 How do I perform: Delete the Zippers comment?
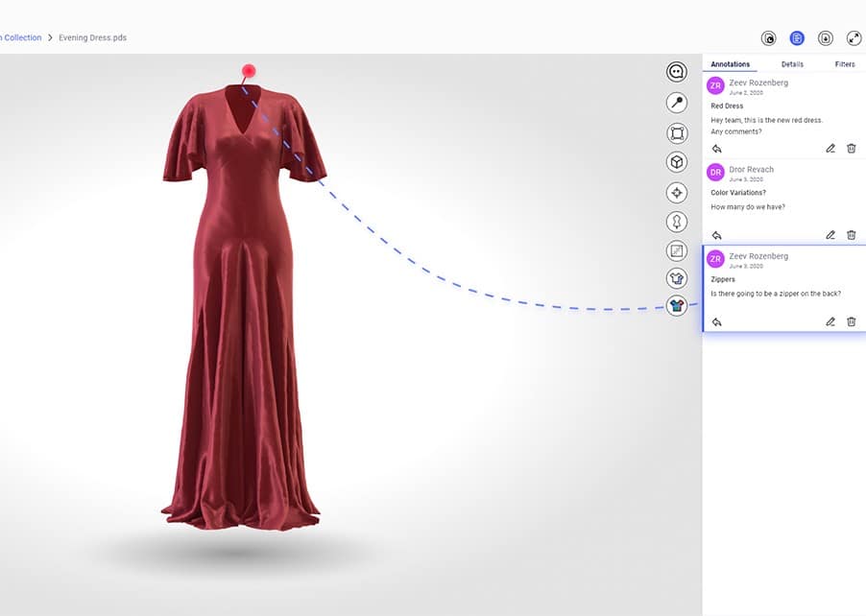pos(851,321)
